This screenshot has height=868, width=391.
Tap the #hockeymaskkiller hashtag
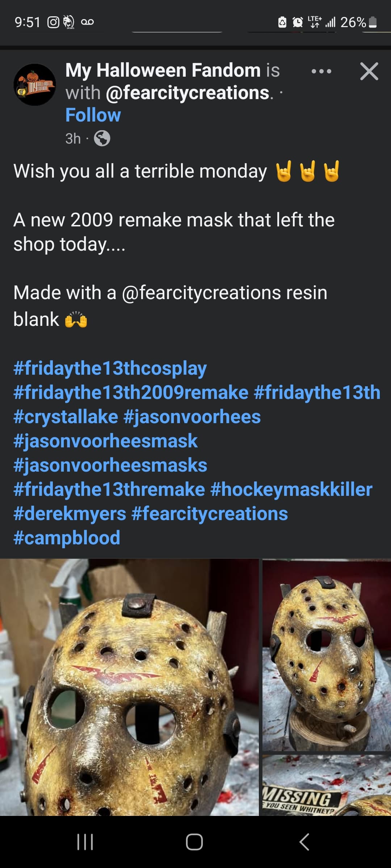coord(291,489)
